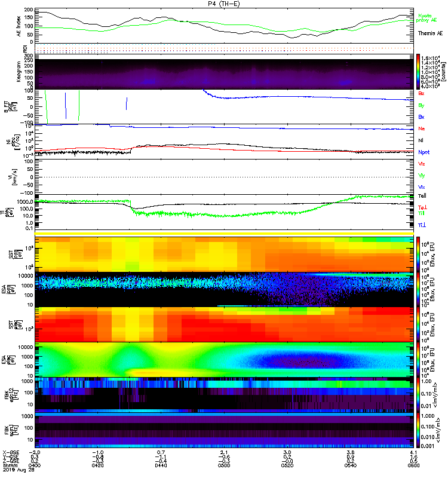
Task: Click the red "Viz" legend label
Action: [x=422, y=164]
